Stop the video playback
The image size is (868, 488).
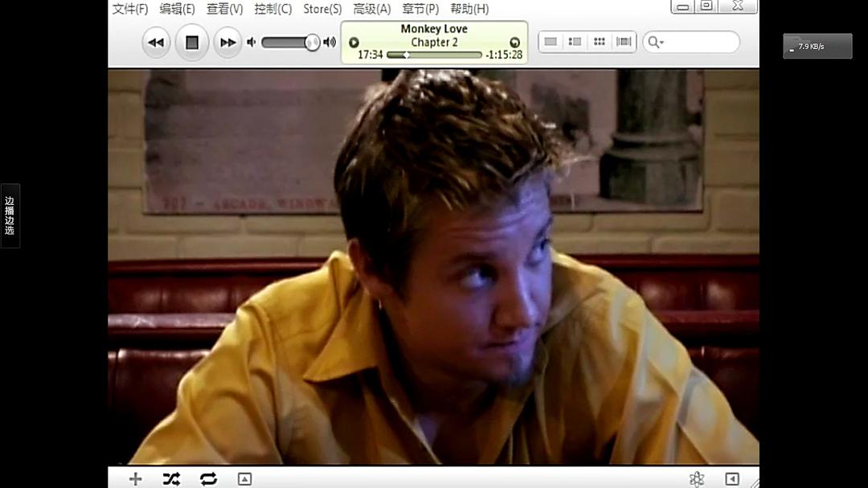(x=192, y=43)
